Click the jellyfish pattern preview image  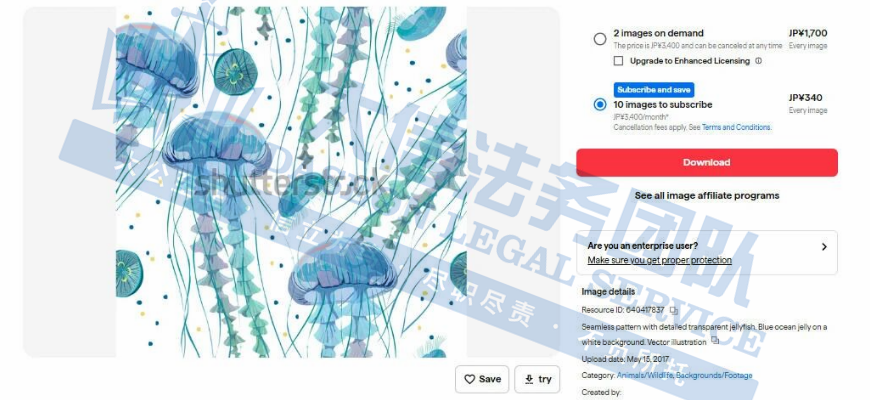291,182
